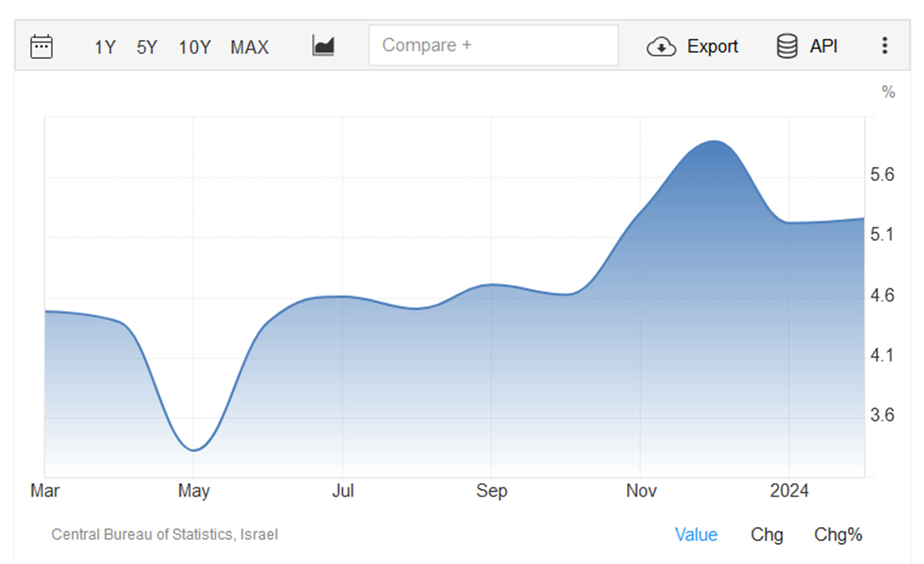Click the cloud download Export icon
Viewport: 924px width, 564px height.
pos(661,46)
